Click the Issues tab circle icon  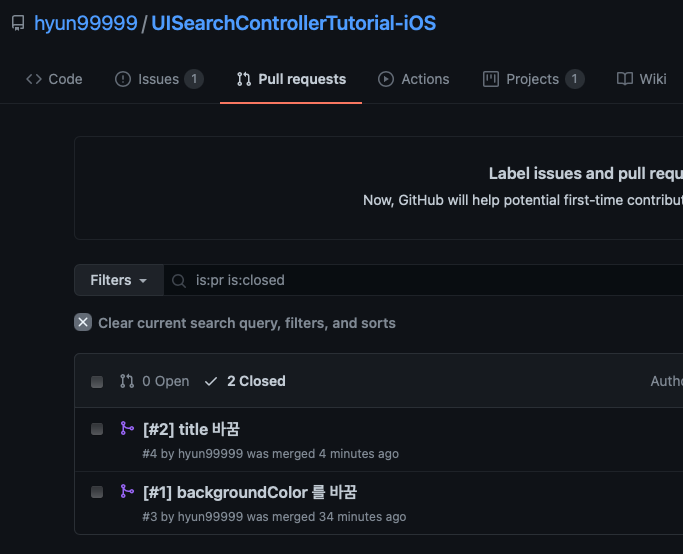tap(123, 79)
